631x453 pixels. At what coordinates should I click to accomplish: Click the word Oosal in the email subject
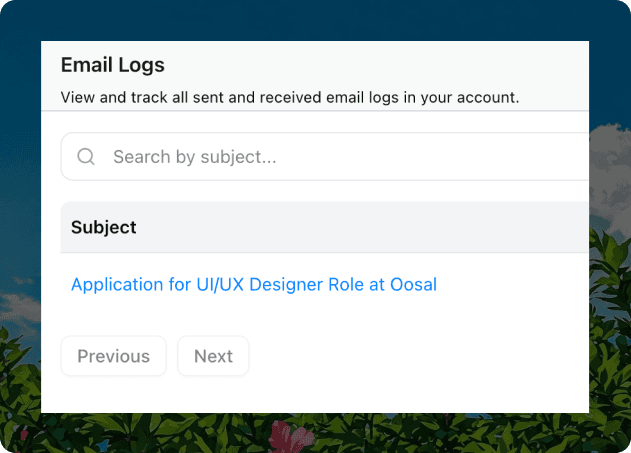(x=413, y=284)
